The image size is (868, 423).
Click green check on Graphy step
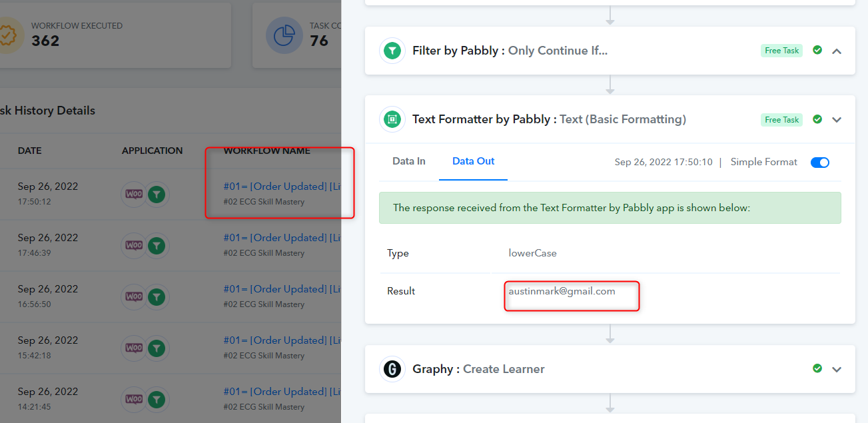click(x=817, y=368)
